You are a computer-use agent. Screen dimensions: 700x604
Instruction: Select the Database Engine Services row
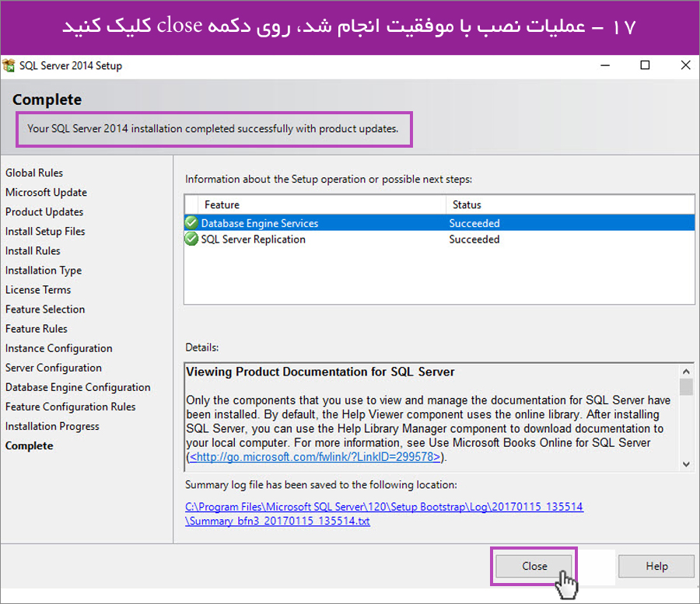439,222
